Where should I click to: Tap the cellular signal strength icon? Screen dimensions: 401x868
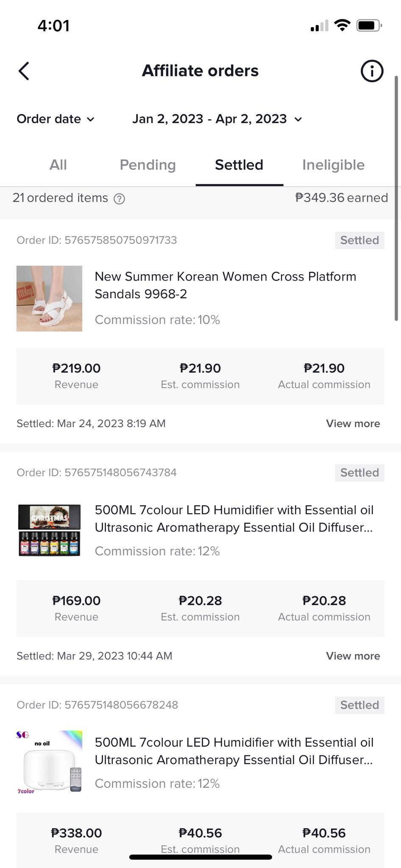pos(319,26)
